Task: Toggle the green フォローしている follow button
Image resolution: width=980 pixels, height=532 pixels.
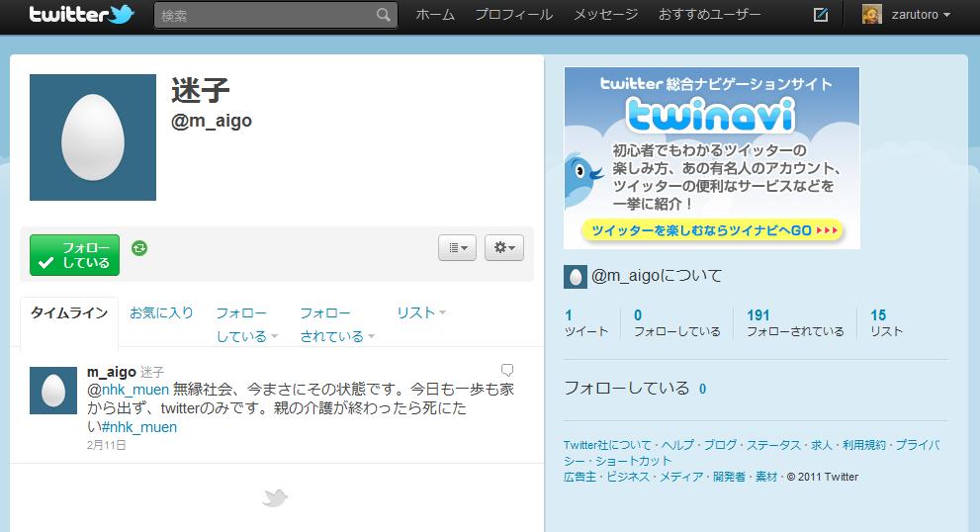Action: (x=74, y=255)
